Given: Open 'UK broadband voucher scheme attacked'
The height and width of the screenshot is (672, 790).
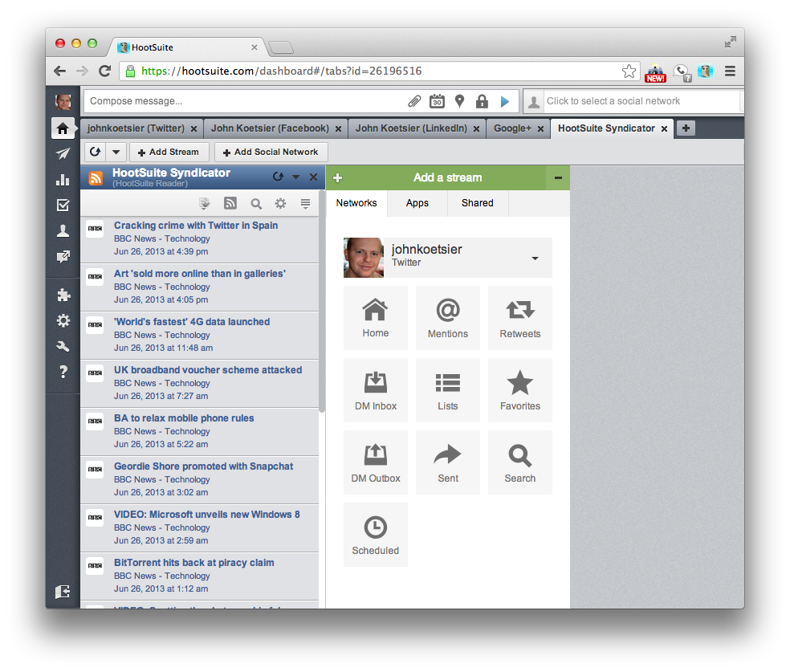Looking at the screenshot, I should pyautogui.click(x=208, y=370).
